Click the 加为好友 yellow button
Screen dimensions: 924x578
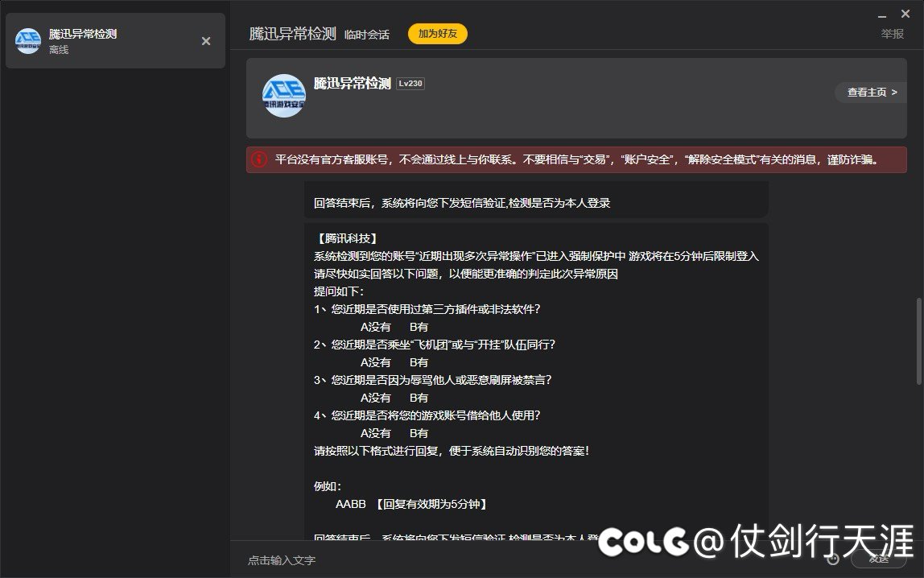click(x=437, y=35)
